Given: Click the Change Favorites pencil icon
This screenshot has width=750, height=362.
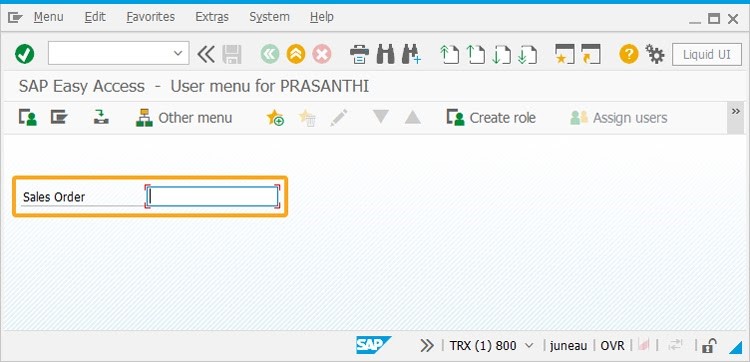Looking at the screenshot, I should (338, 118).
